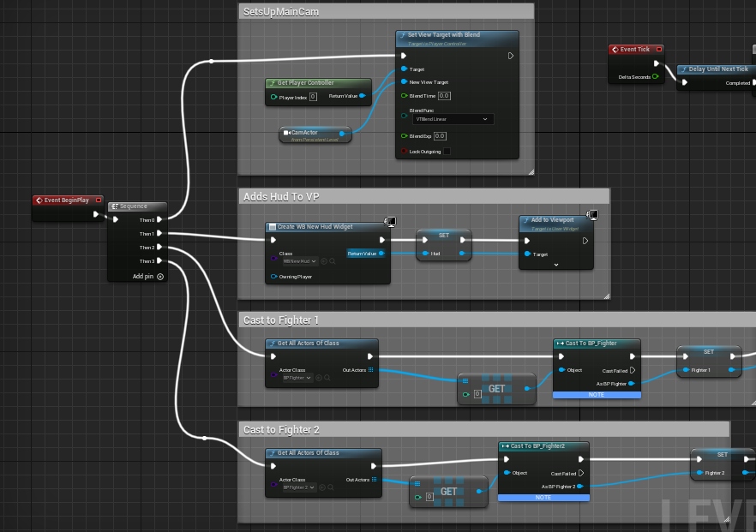Screen dimensions: 756x532
Task: Click the Hud input pin on SET node
Action: 425,253
